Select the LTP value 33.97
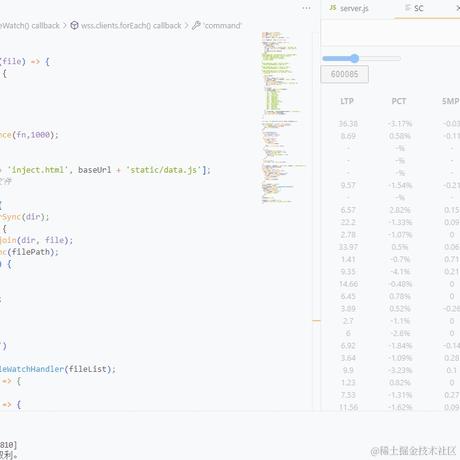 (x=348, y=247)
